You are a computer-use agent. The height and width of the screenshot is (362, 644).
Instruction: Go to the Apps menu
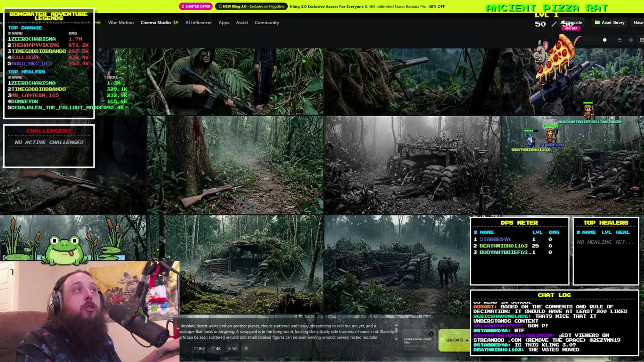[x=224, y=23]
